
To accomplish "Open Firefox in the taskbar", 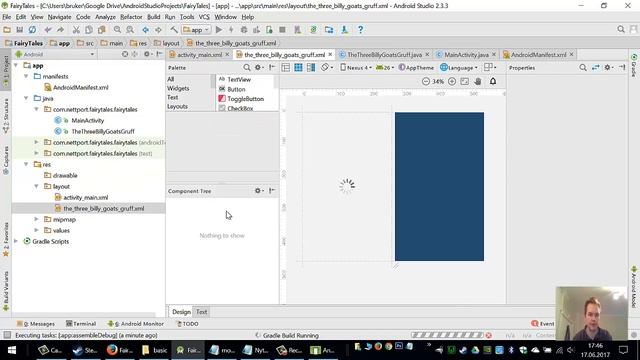I will pos(120,350).
